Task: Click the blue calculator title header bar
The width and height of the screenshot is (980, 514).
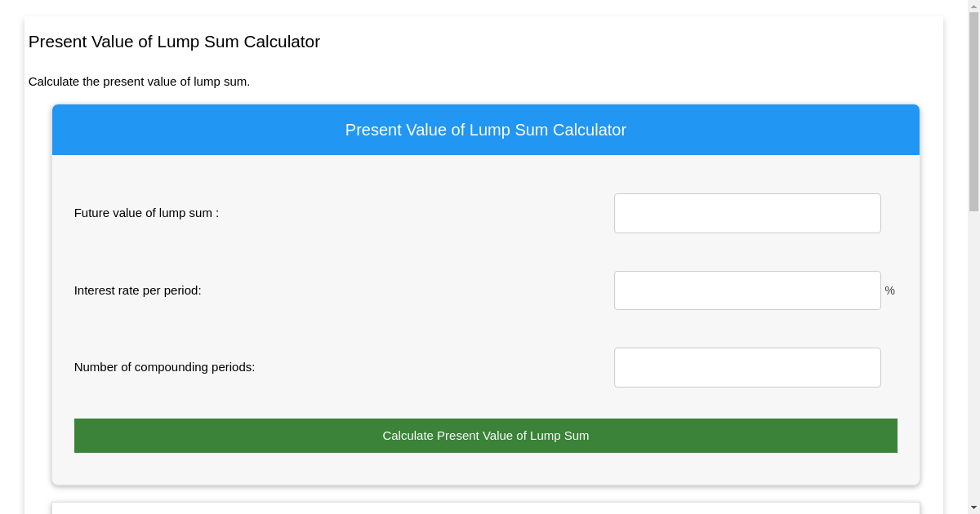Action: pyautogui.click(x=485, y=130)
